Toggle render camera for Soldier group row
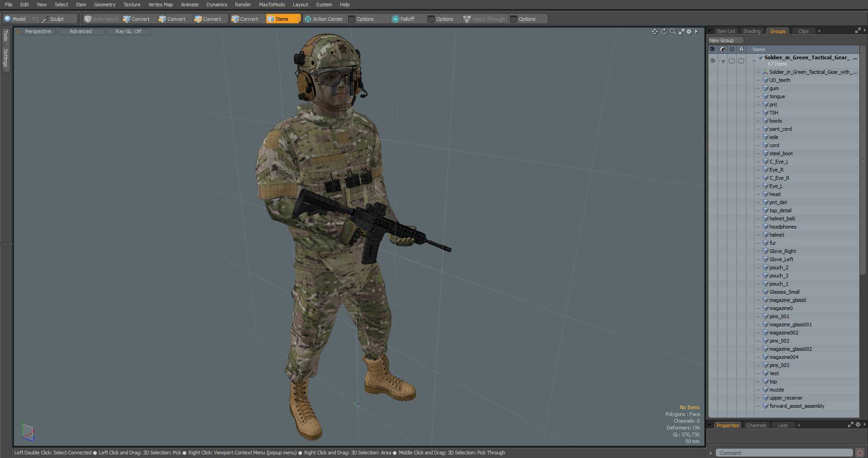 [722, 61]
